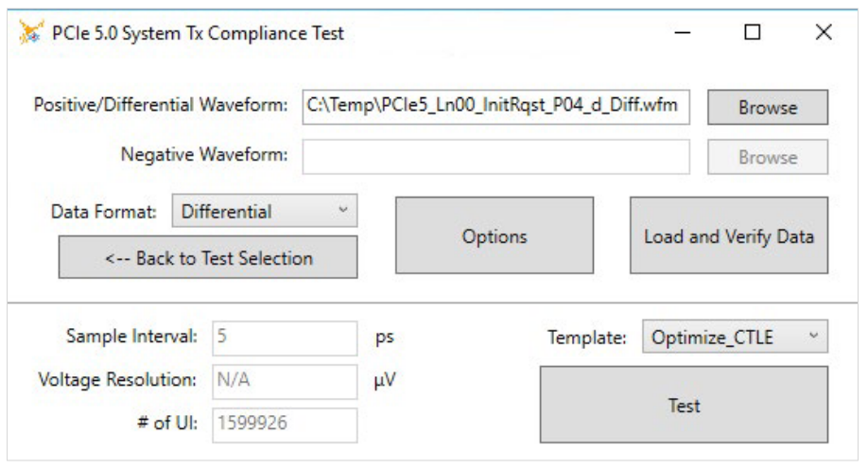Click the Voltage Resolution field
The image size is (868, 468).
(x=286, y=380)
